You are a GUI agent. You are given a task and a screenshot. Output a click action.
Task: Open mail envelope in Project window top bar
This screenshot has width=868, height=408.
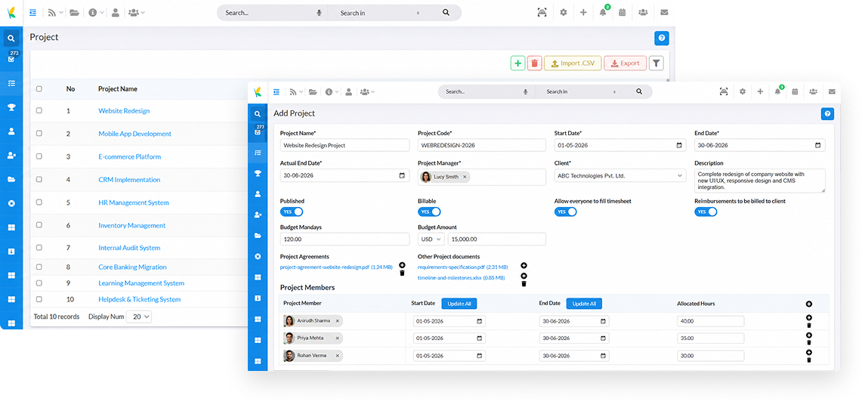(664, 12)
